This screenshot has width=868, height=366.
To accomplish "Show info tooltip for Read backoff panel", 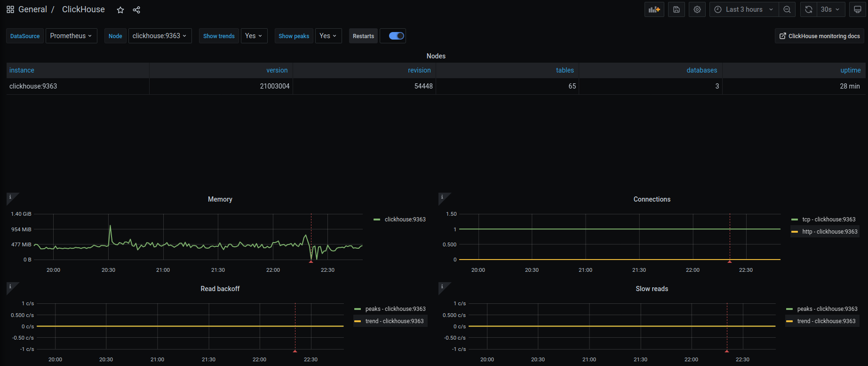I will 10,286.
